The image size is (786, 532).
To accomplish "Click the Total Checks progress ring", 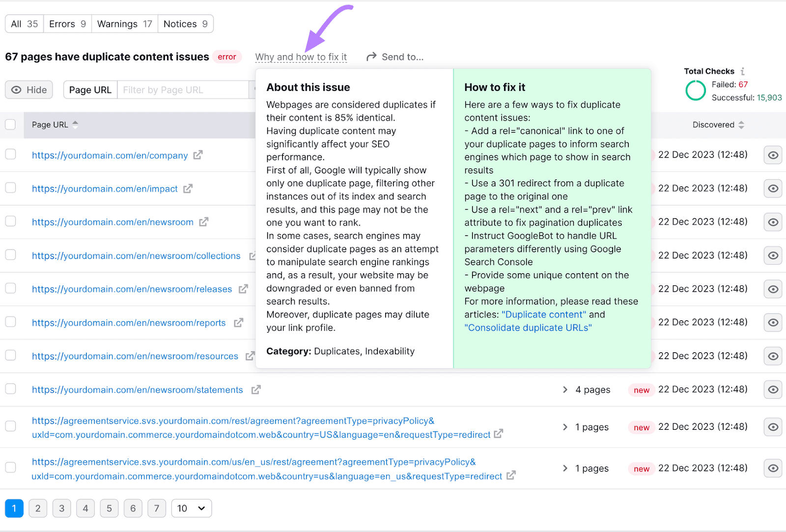I will (x=695, y=90).
